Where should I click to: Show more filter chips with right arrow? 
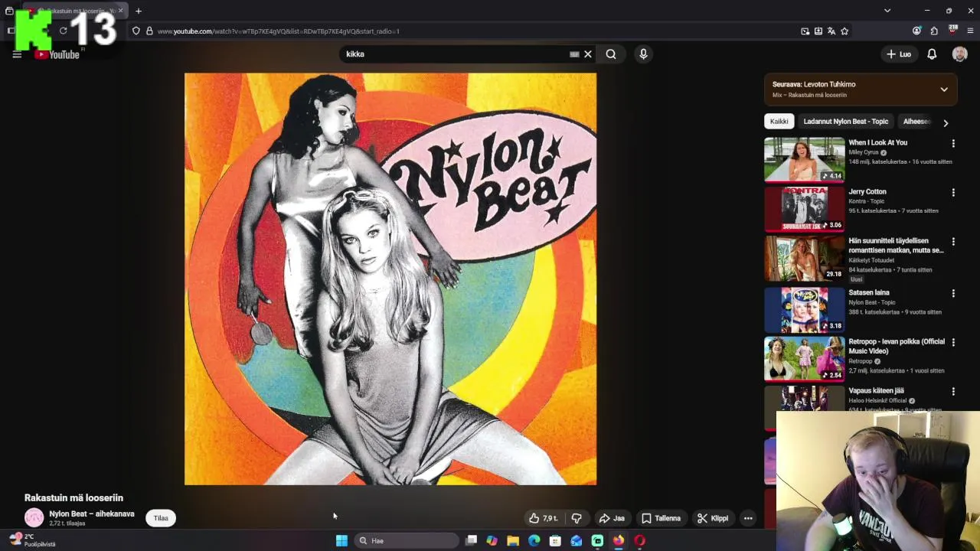946,122
